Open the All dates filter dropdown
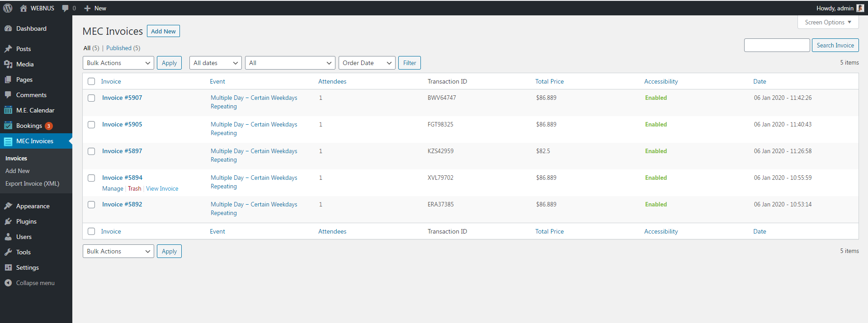868x323 pixels. [x=216, y=63]
